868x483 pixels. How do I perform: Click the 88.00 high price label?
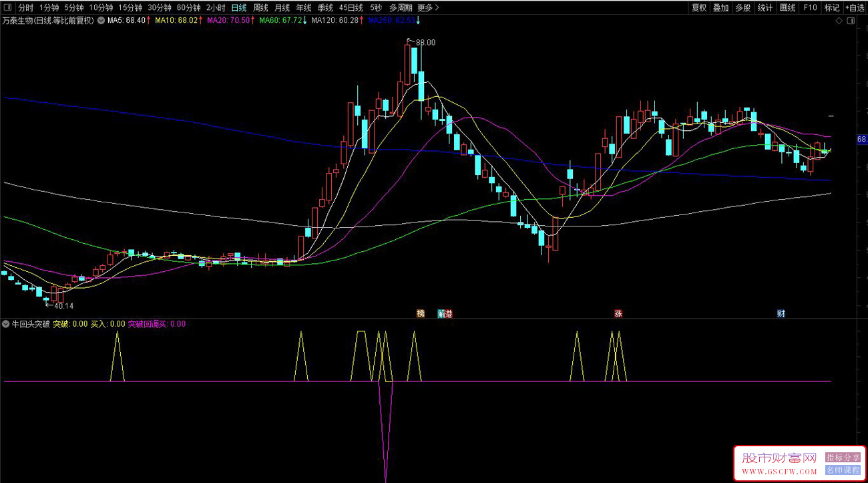[x=425, y=42]
